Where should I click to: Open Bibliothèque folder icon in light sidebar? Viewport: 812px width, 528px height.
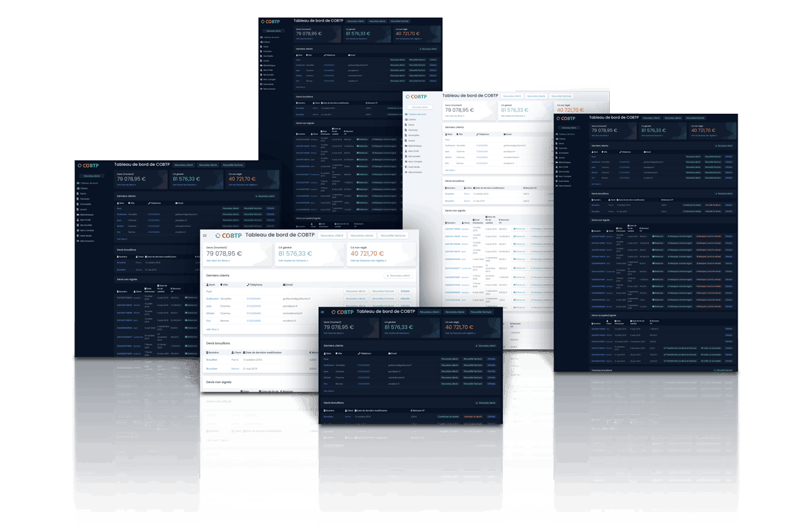click(x=405, y=146)
